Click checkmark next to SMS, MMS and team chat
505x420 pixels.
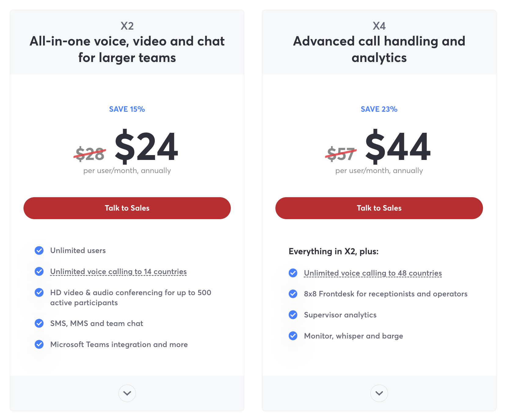click(39, 323)
